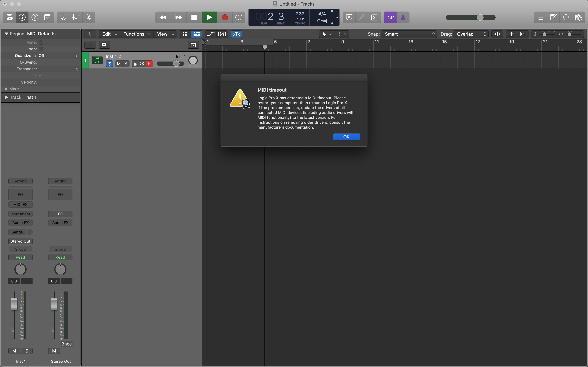The height and width of the screenshot is (367, 588).
Task: Open the Functions menu
Action: (x=136, y=34)
